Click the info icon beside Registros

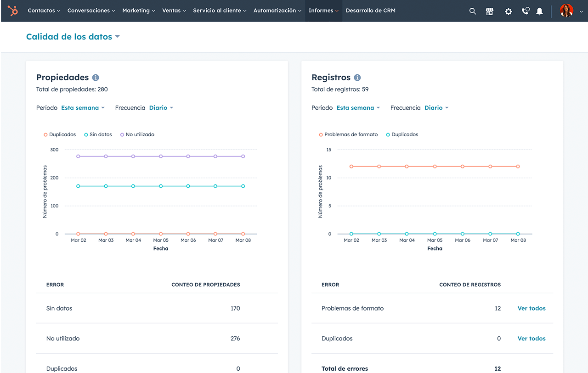pyautogui.click(x=357, y=78)
